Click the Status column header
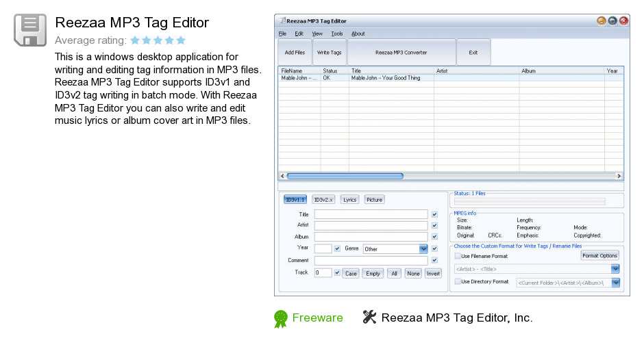The width and height of the screenshot is (644, 349). [x=334, y=70]
